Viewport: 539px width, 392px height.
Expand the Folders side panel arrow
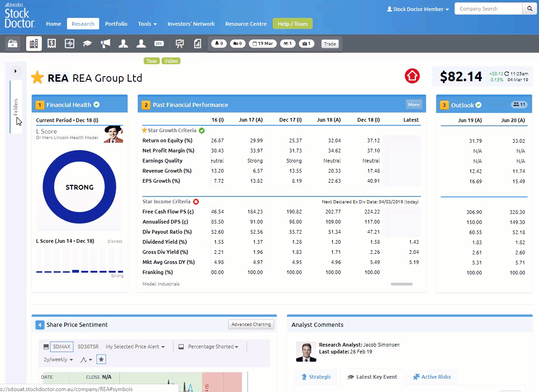(16, 71)
